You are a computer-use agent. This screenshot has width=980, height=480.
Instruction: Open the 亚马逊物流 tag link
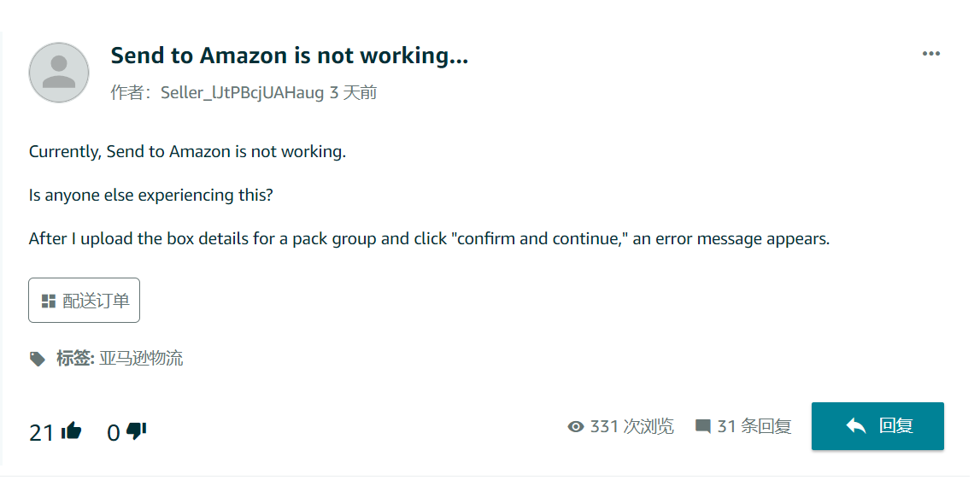pos(141,359)
